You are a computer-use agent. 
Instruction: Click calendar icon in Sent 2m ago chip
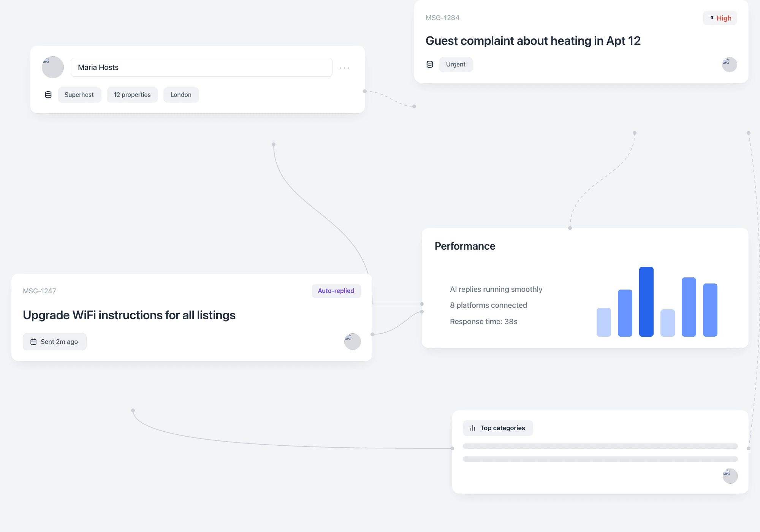[x=33, y=342]
